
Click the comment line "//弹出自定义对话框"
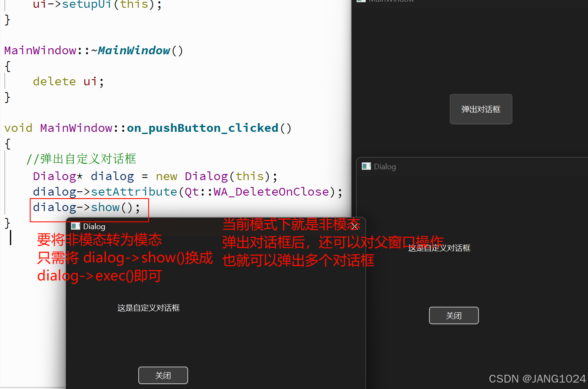pyautogui.click(x=81, y=159)
